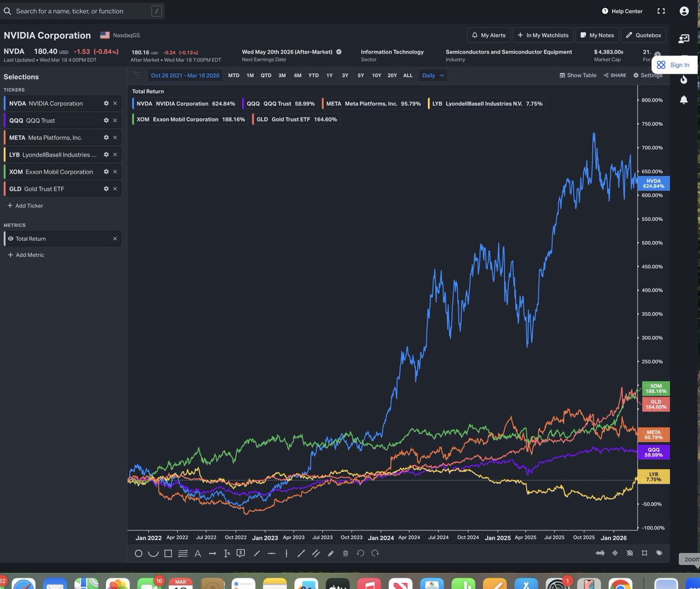700x589 pixels.
Task: Remove NVDA ticker with X
Action: [115, 103]
